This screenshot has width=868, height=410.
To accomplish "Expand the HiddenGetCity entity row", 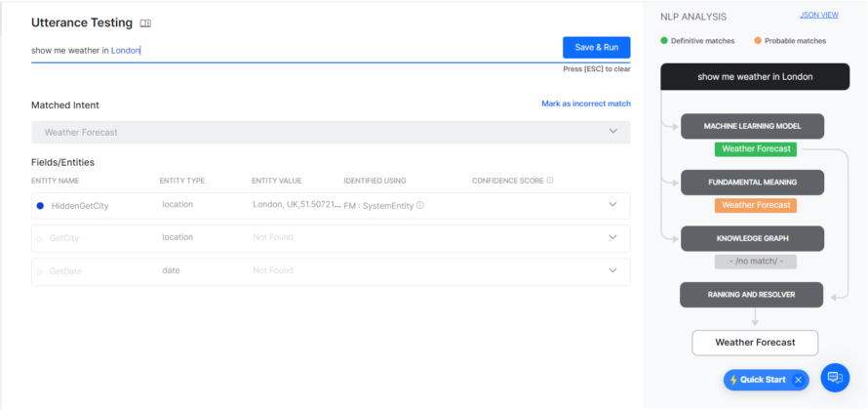I will 612,205.
